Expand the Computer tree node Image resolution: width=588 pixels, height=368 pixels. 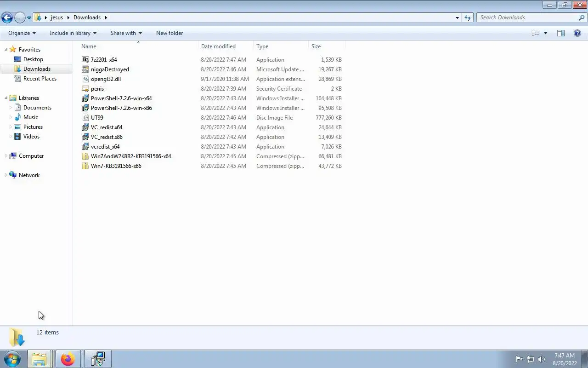click(6, 156)
